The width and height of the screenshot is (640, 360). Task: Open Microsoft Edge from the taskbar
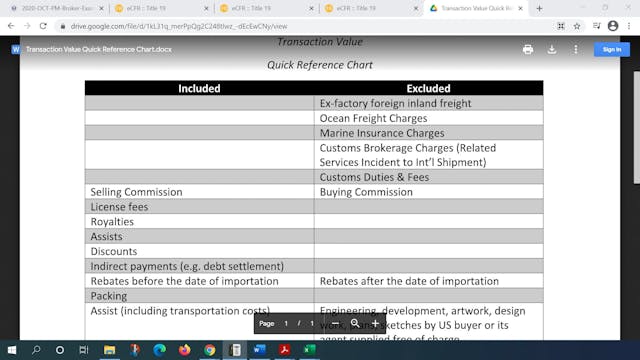click(159, 350)
